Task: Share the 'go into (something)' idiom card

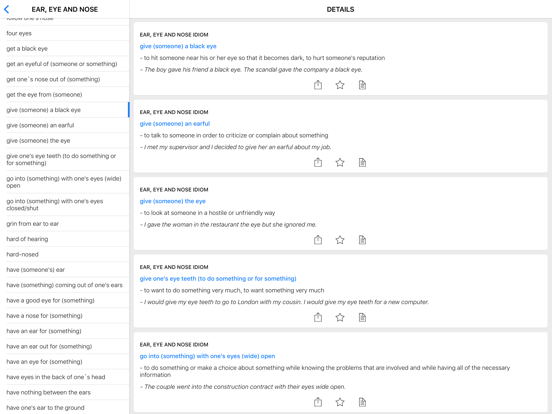Action: pos(318,402)
